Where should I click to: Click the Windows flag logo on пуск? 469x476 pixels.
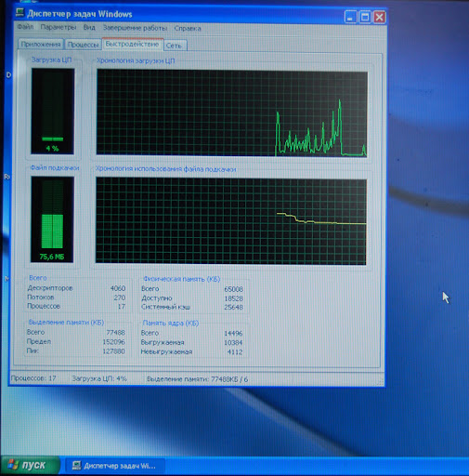click(x=13, y=465)
